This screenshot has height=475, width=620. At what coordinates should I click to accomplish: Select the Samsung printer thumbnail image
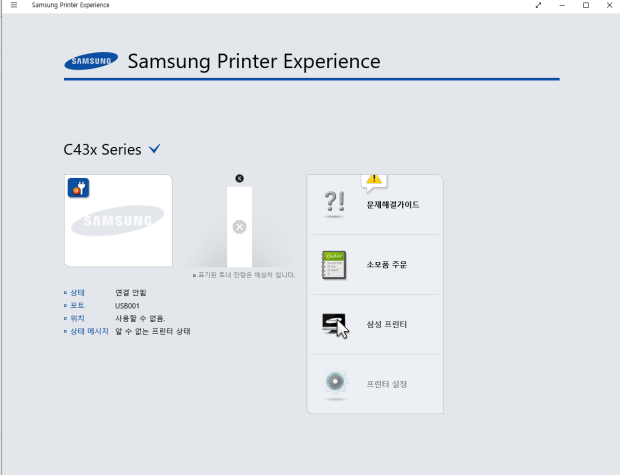pyautogui.click(x=118, y=220)
